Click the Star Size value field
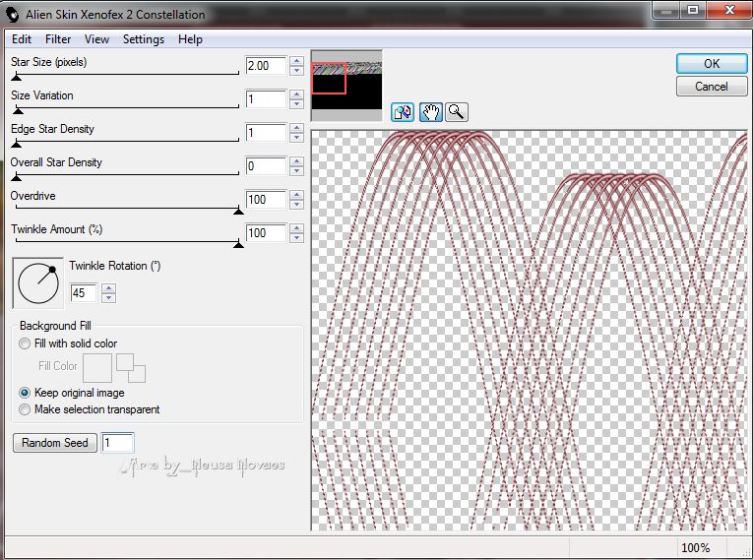This screenshot has width=753, height=560. 266,66
